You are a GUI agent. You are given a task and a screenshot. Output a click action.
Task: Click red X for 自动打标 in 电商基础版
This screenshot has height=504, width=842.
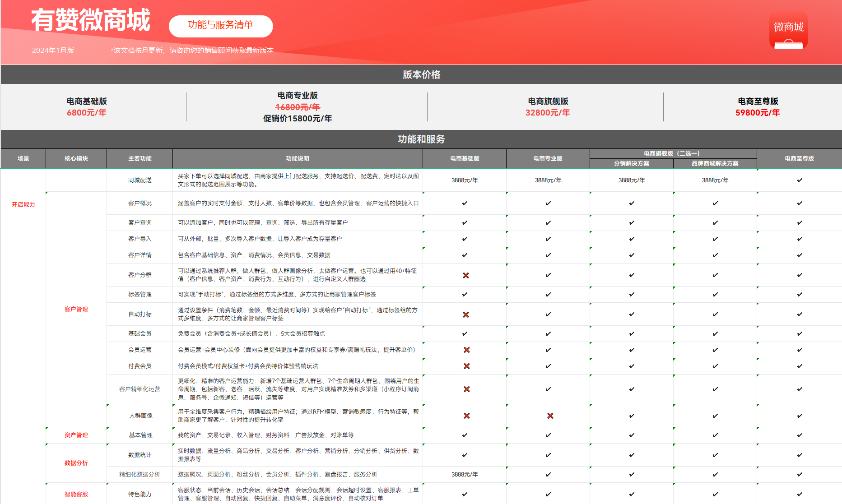tap(466, 314)
